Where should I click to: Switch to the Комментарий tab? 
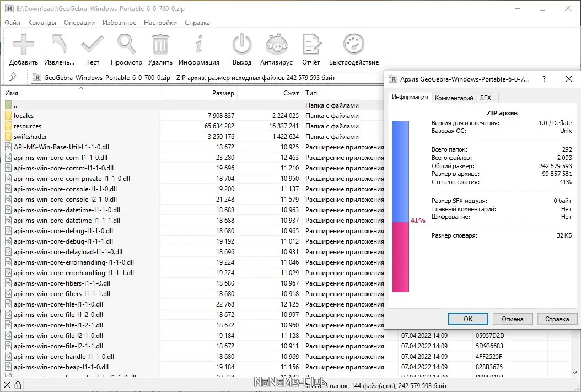point(454,98)
